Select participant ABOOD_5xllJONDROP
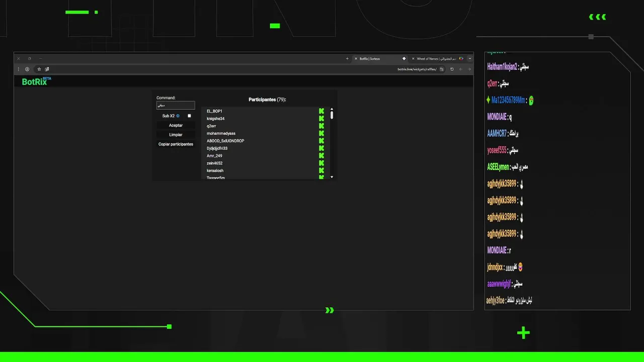This screenshot has height=362, width=644. pos(225,141)
